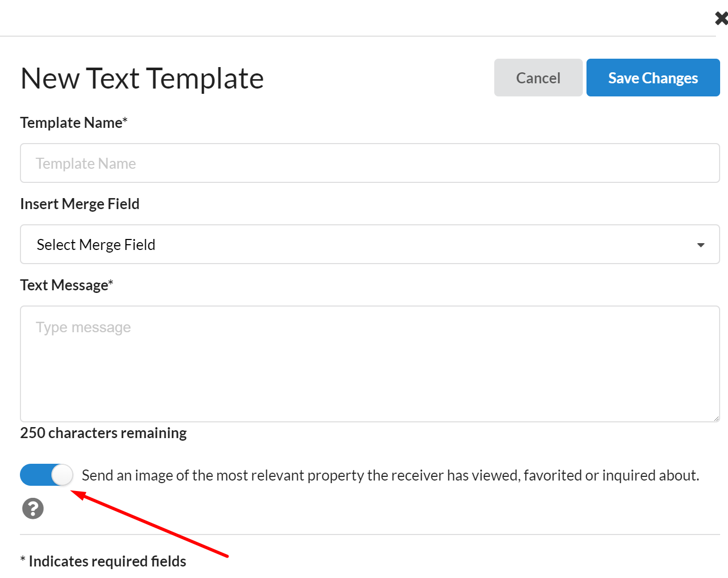Click inside the Type message text area
Image resolution: width=728 pixels, height=578 pixels.
coord(369,364)
